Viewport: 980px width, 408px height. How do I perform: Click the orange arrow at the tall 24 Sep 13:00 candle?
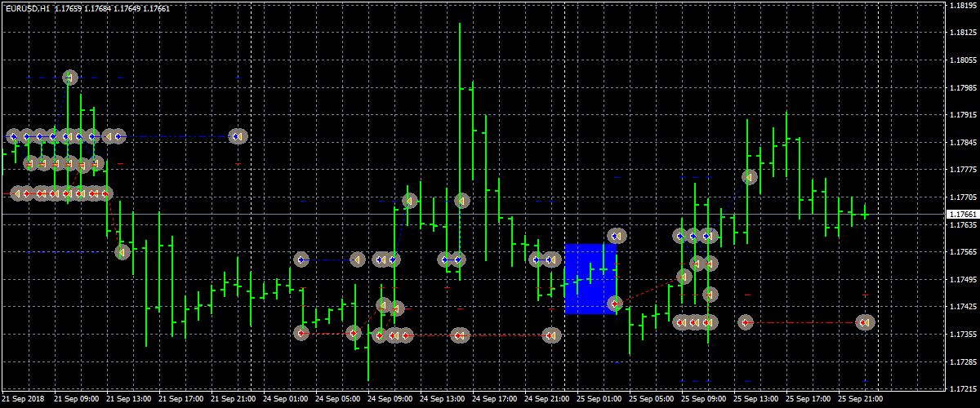461,200
